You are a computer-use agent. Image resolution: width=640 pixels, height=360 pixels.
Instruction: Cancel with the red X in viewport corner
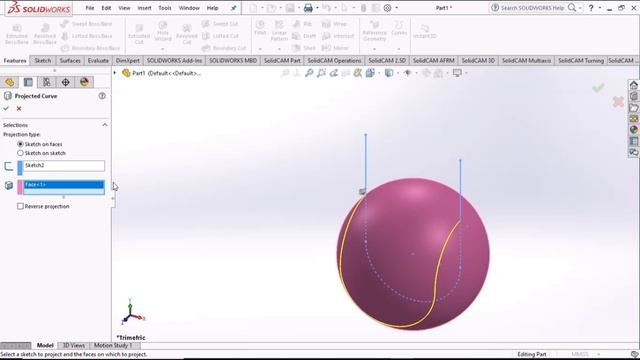point(618,102)
